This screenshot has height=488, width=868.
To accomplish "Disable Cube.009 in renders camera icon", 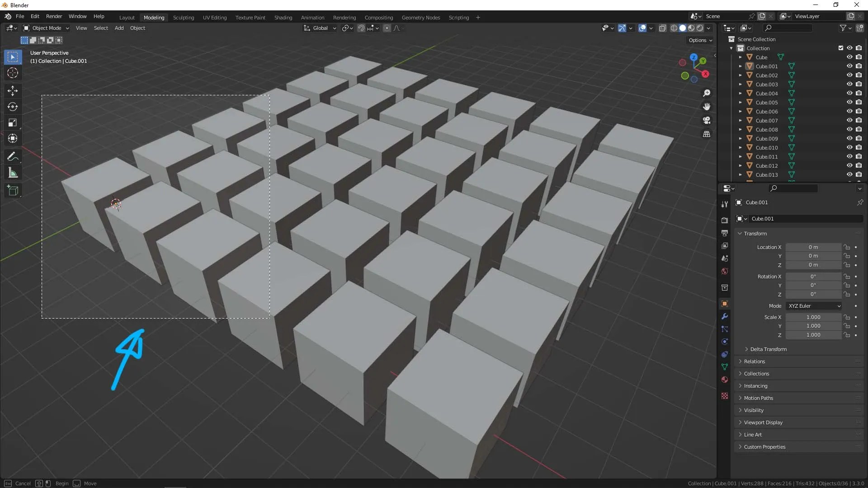I will point(859,138).
